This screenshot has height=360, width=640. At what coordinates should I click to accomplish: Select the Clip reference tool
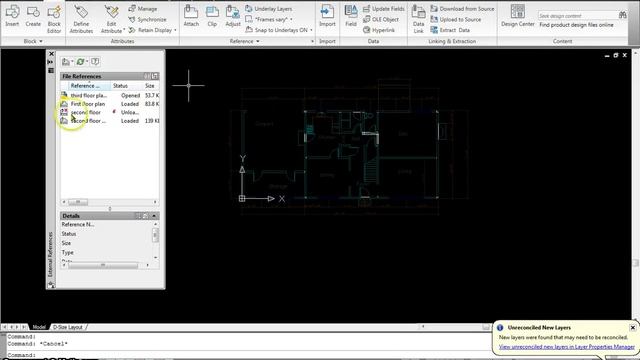coord(212,16)
